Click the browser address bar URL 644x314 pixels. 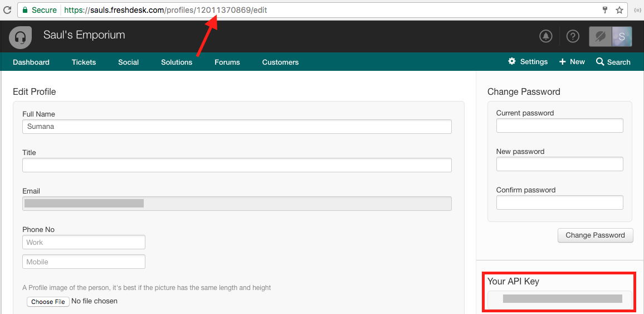(165, 10)
